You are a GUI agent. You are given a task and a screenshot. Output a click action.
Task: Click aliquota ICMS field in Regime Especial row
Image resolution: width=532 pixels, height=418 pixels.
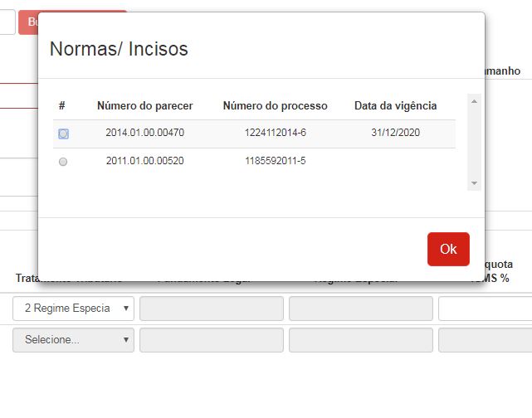(486, 309)
